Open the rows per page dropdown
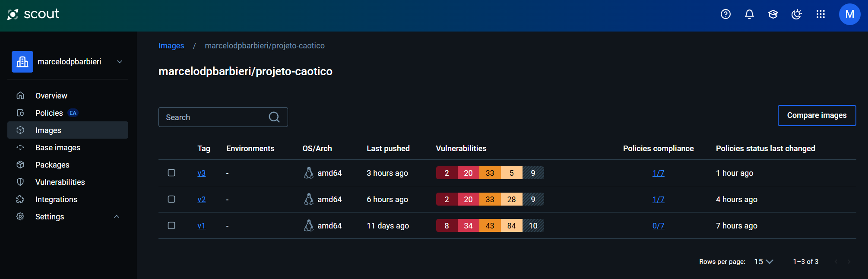 763,262
